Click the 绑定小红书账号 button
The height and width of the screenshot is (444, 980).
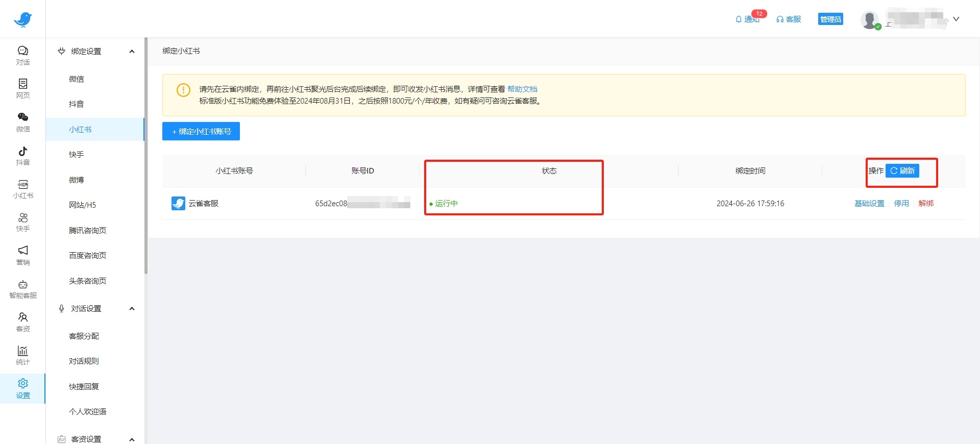[x=201, y=131]
